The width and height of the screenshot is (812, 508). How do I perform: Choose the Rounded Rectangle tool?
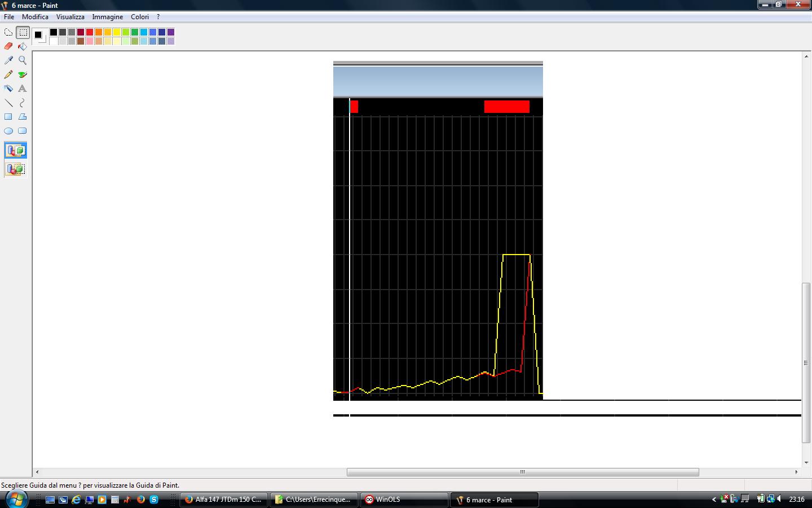23,131
